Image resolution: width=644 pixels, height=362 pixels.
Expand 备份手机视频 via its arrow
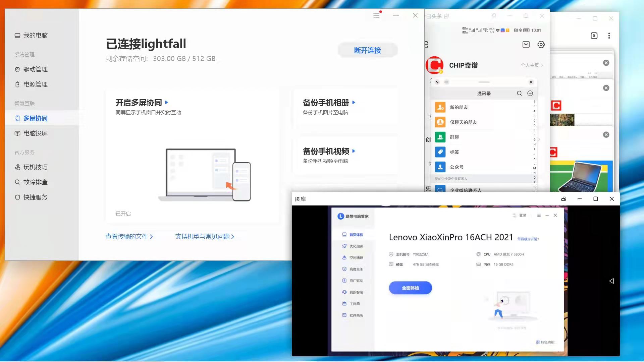pos(355,151)
